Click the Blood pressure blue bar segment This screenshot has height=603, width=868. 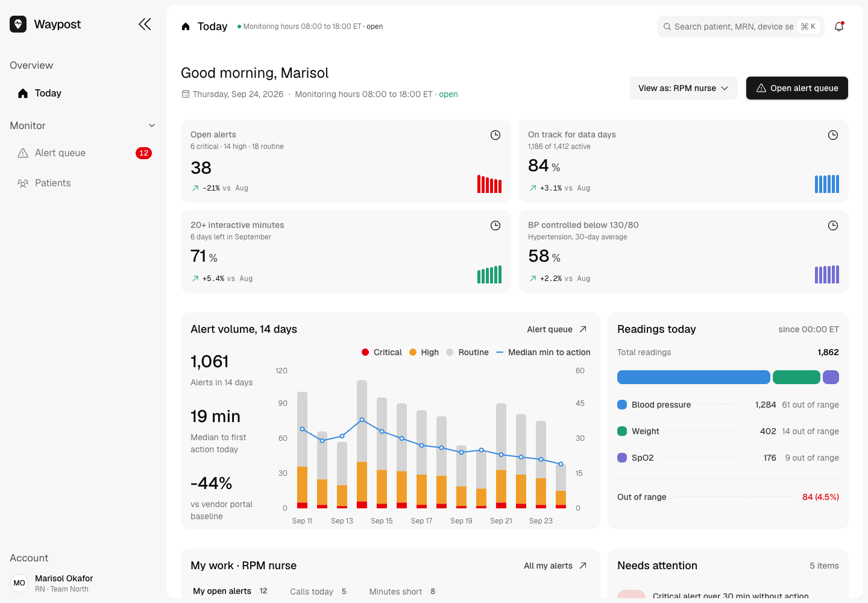(x=694, y=377)
